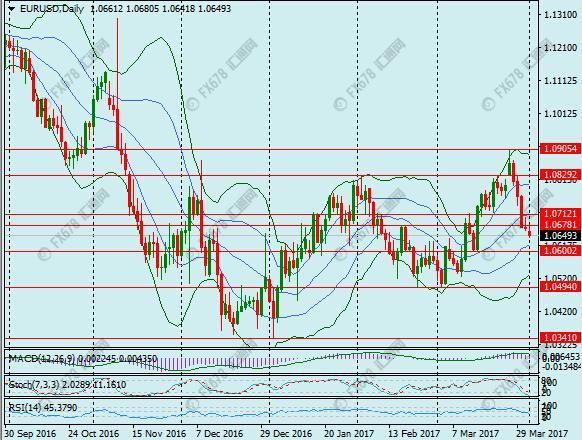The width and height of the screenshot is (582, 440).
Task: Click the 1.10125 price scale value
Action: [x=560, y=113]
